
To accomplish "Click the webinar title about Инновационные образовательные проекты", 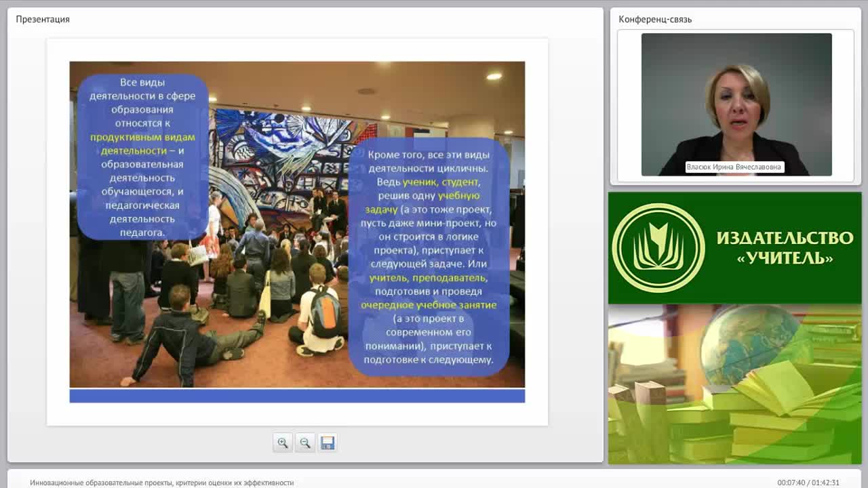I will pos(162,483).
